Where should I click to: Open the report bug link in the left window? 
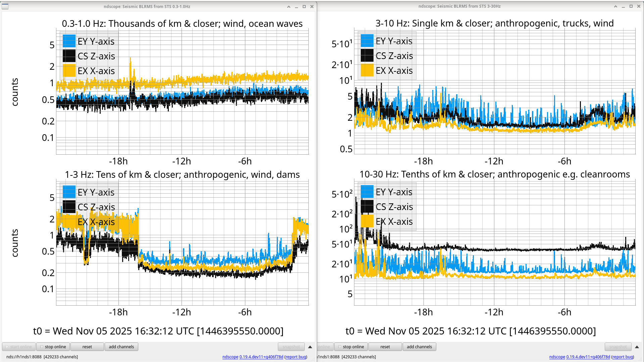pos(296,357)
